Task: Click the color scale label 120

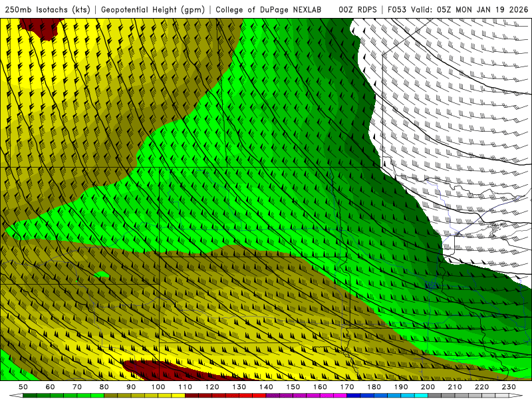Action: coord(212,387)
